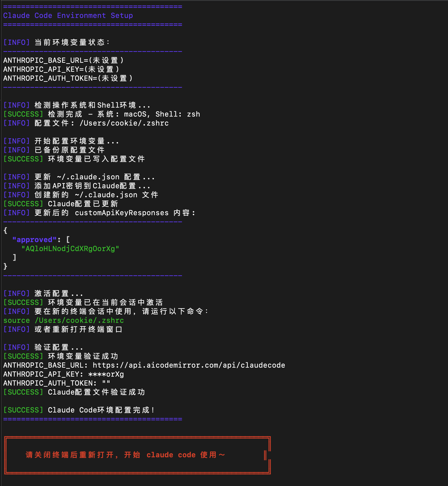Click the "AQloHLNodjCdXRgOorXg" key string
This screenshot has width=448, height=486.
coord(70,249)
